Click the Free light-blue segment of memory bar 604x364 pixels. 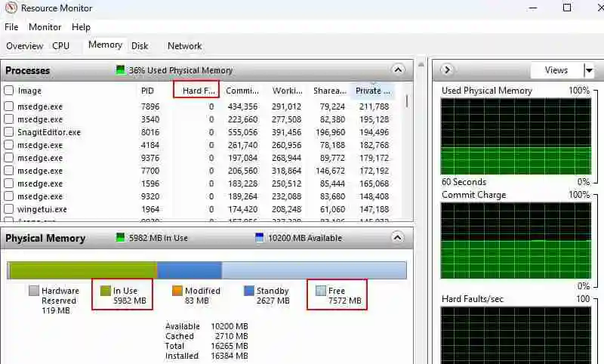pyautogui.click(x=314, y=270)
